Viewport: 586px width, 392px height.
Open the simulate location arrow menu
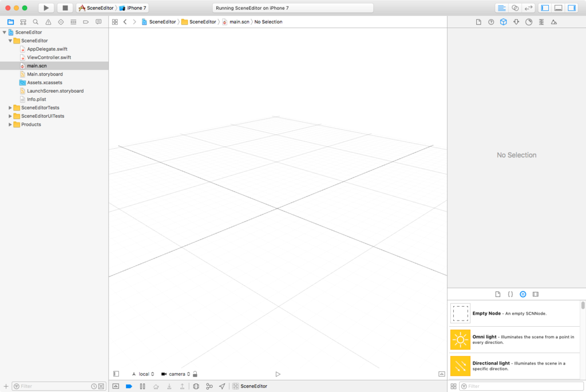(x=222, y=386)
